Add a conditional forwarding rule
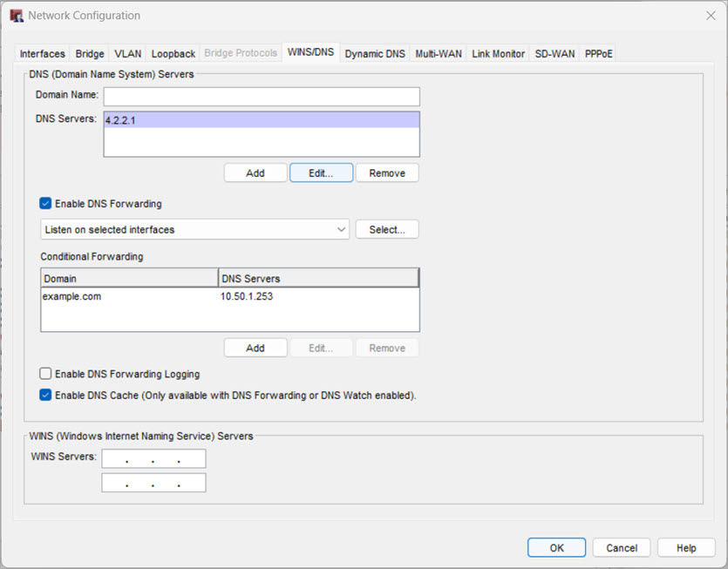 tap(255, 348)
